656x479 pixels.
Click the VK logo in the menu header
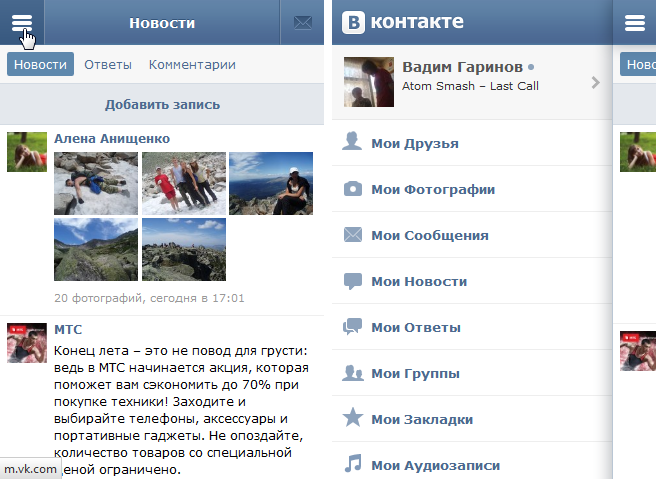[354, 22]
